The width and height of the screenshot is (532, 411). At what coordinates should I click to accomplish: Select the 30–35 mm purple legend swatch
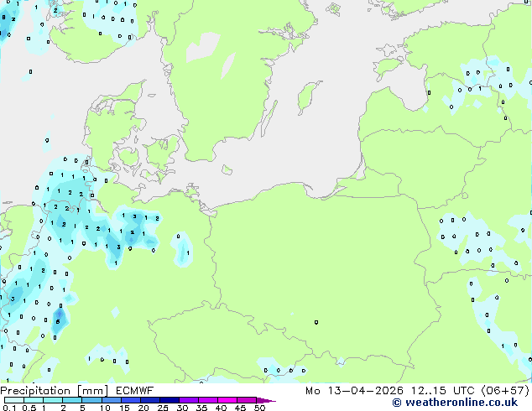188,400
